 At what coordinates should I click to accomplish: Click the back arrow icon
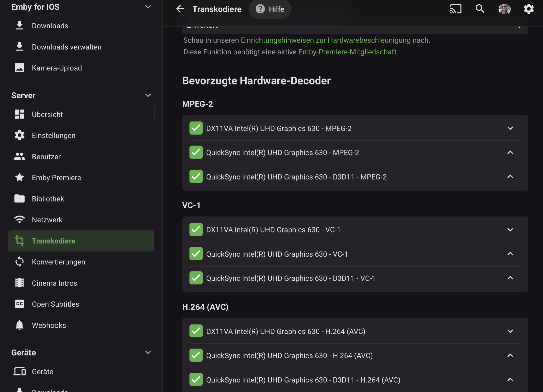tap(180, 9)
